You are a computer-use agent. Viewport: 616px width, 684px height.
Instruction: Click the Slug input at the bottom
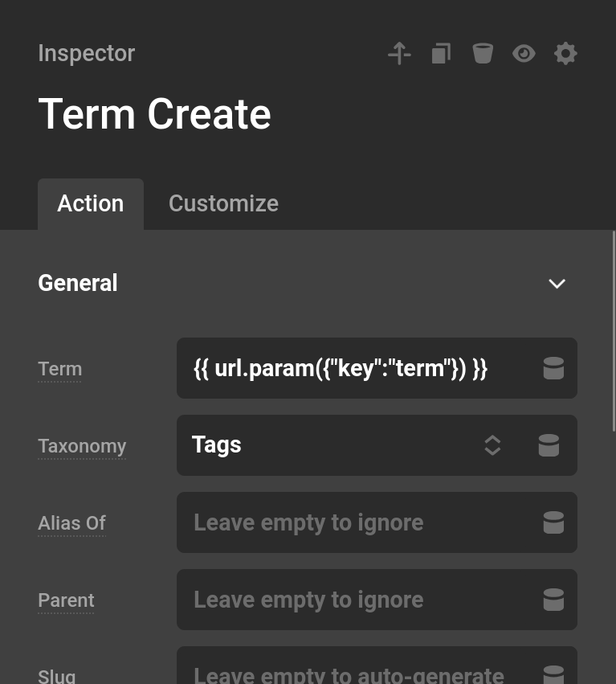click(345, 674)
